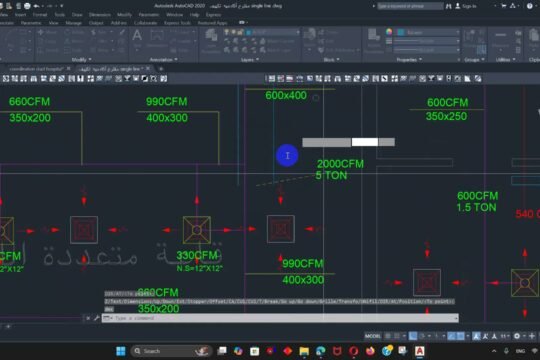Open Firefox from the taskbar
This screenshot has height=360, width=540.
pos(370,351)
